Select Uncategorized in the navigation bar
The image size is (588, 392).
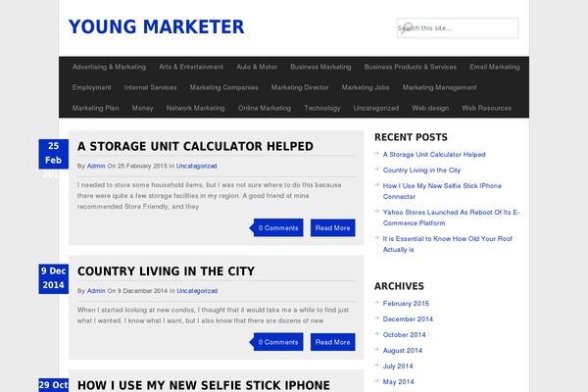click(376, 108)
